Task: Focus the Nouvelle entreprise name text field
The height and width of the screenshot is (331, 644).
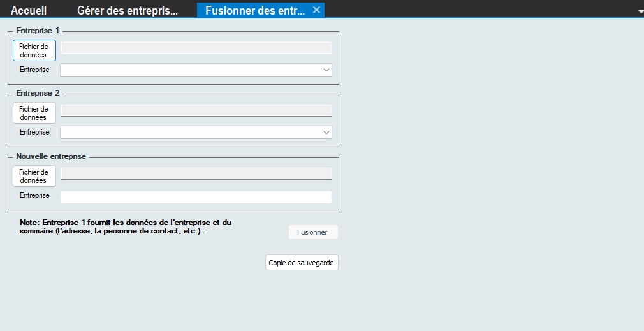Action: click(196, 197)
